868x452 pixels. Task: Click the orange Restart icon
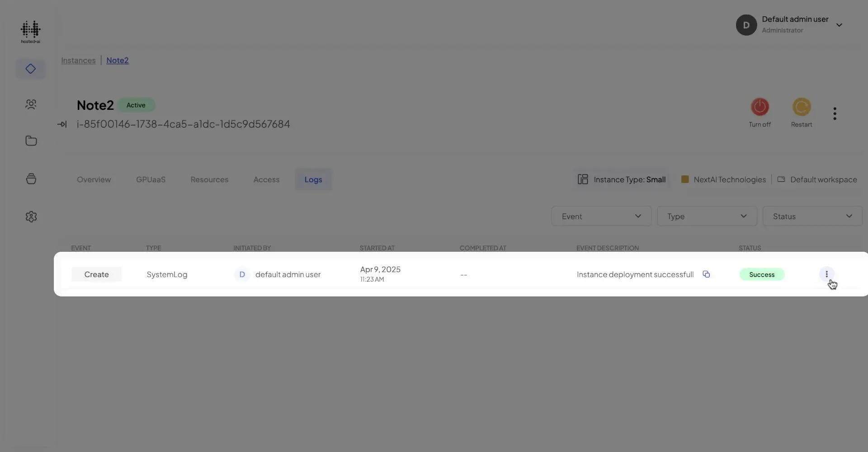coord(801,107)
